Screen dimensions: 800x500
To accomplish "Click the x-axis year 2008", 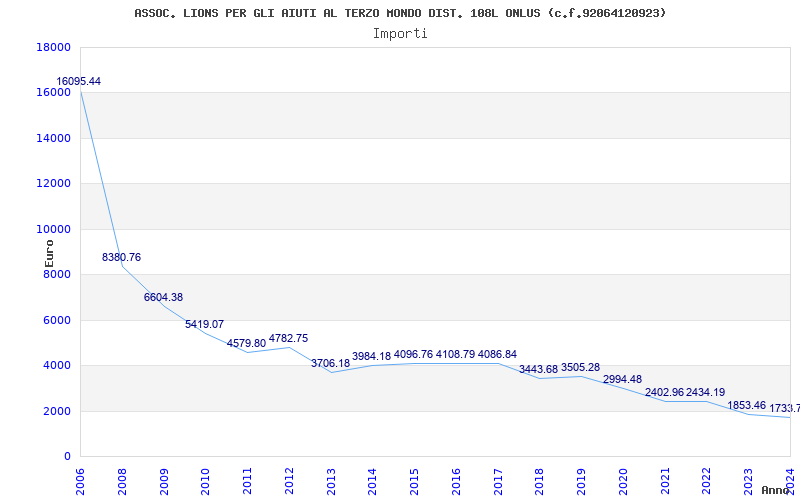I will 122,481.
